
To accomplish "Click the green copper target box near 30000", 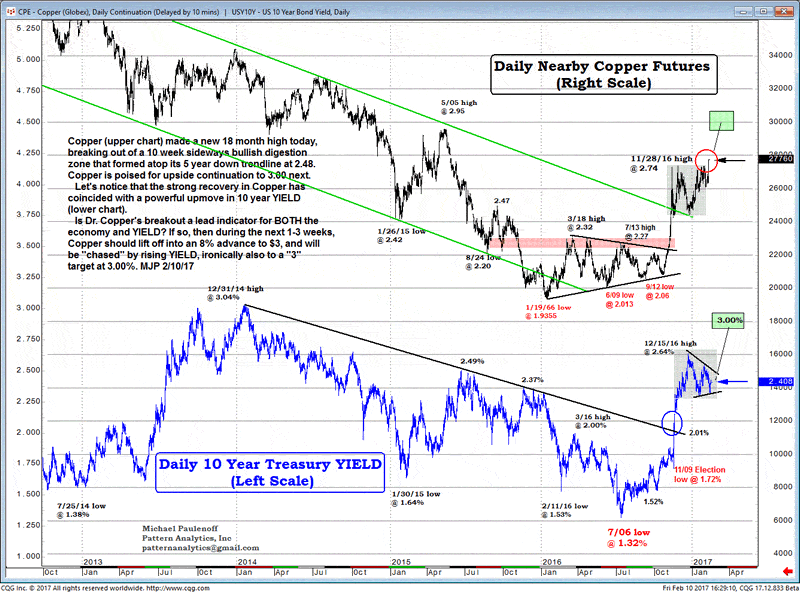I will pyautogui.click(x=721, y=121).
